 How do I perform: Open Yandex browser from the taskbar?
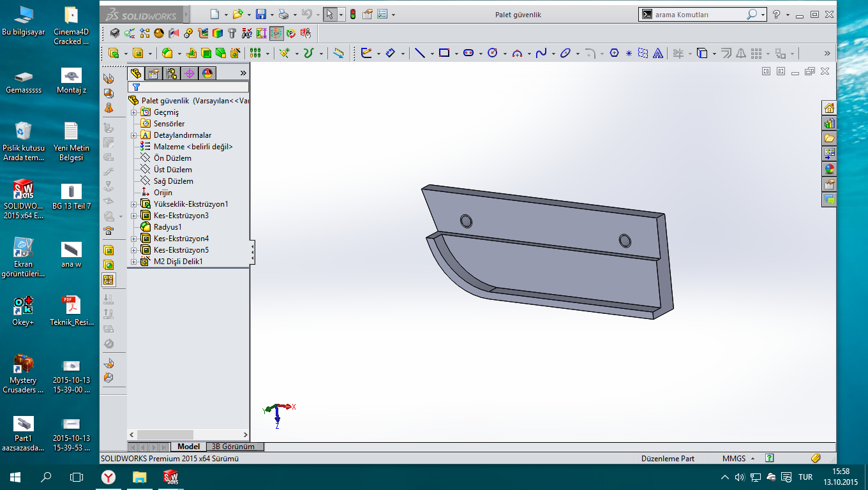coord(109,477)
